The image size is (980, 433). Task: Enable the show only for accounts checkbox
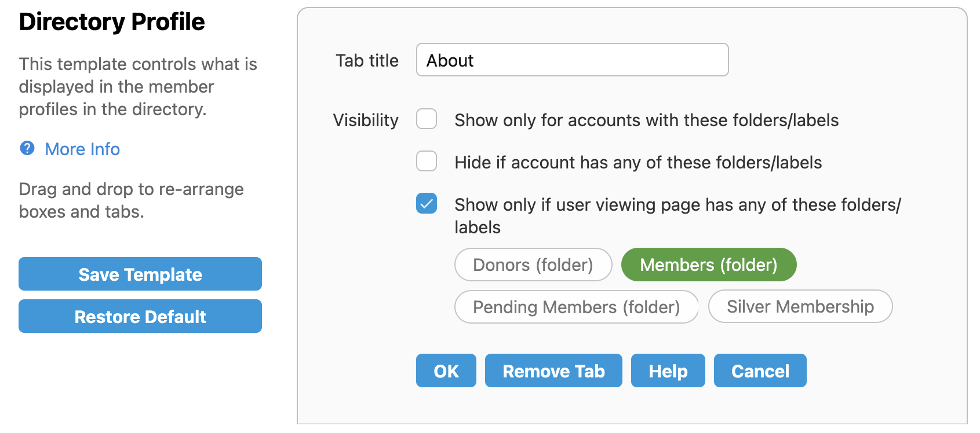[x=427, y=119]
